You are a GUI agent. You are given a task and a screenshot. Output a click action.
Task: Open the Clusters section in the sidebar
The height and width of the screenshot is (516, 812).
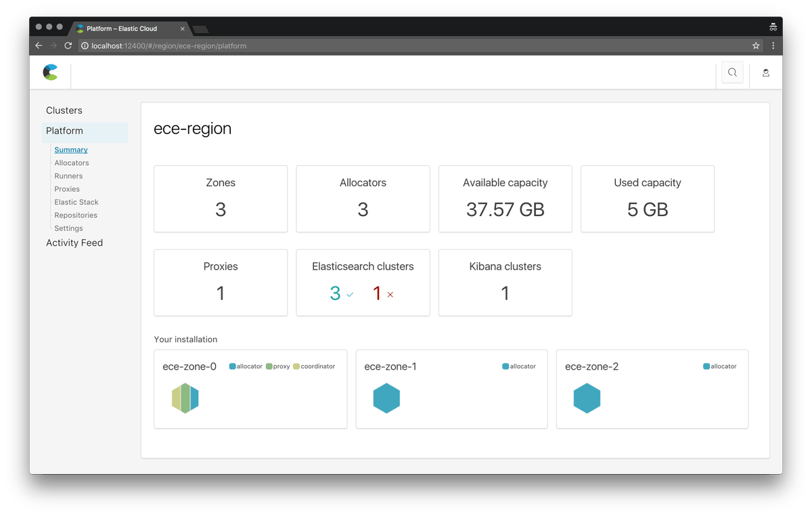pos(64,110)
